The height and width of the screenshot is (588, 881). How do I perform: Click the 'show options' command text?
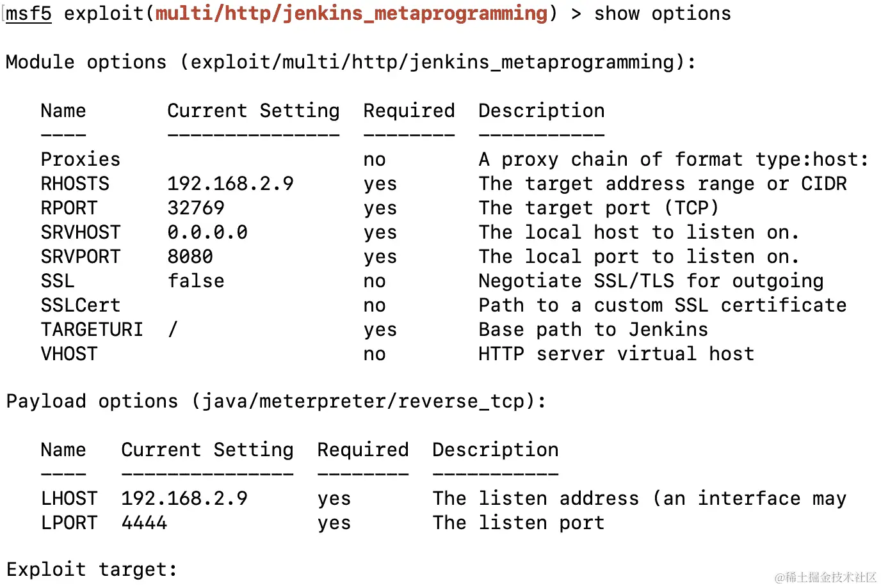(663, 13)
